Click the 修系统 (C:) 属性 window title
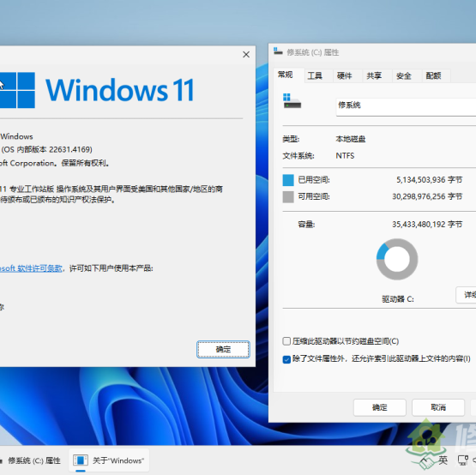 [313, 52]
